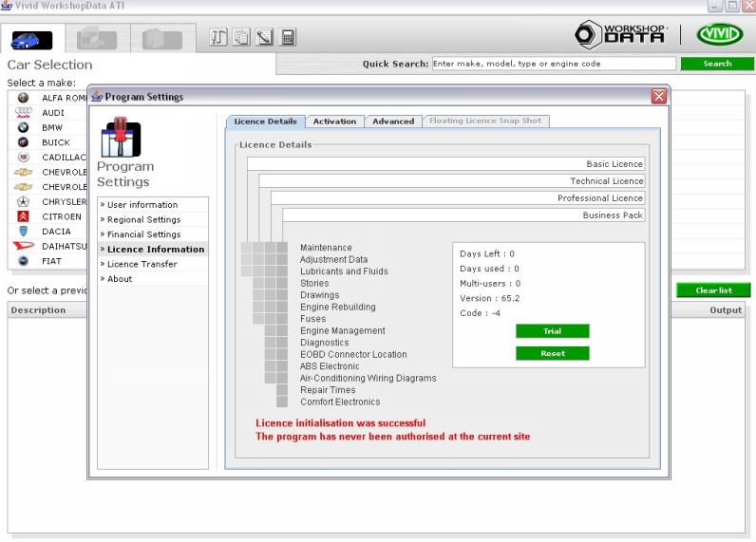This screenshot has height=542, width=756.
Task: Open the calculator tool in toolbar
Action: pyautogui.click(x=288, y=38)
